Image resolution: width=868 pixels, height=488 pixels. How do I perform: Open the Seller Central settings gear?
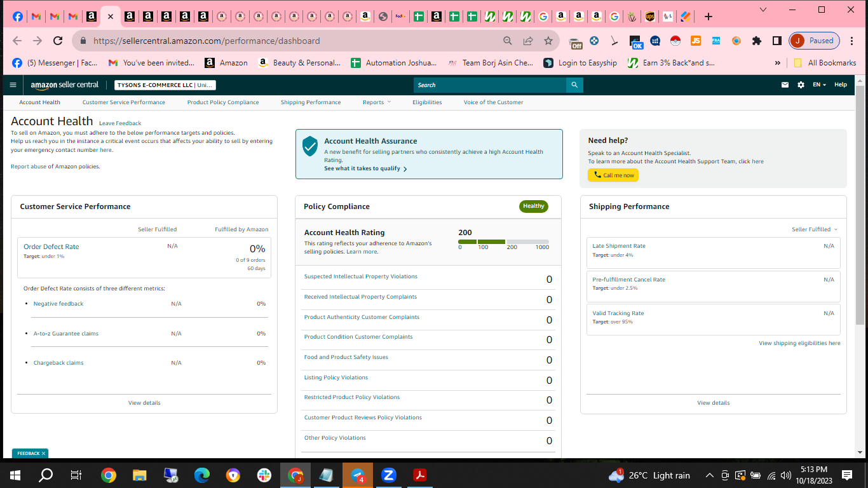point(801,85)
